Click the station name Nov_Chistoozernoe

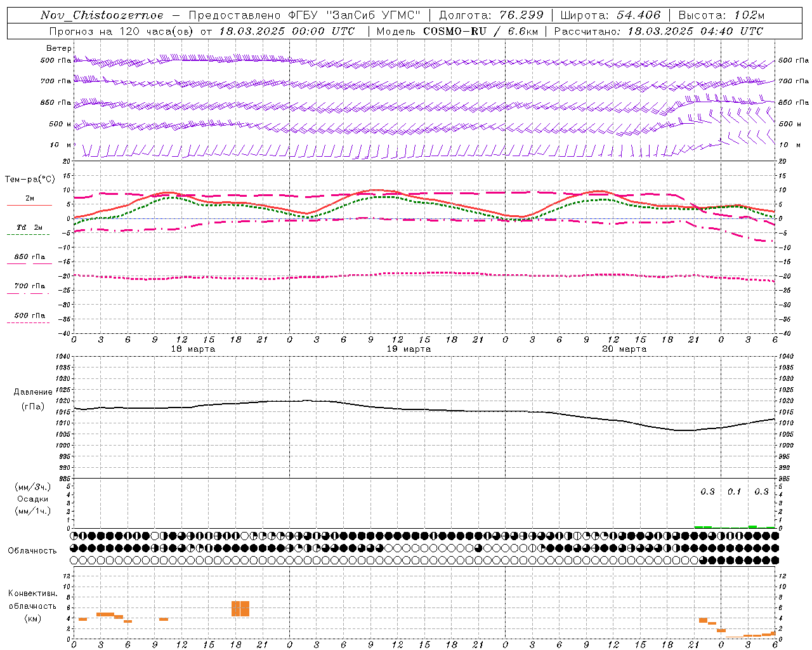click(x=101, y=15)
